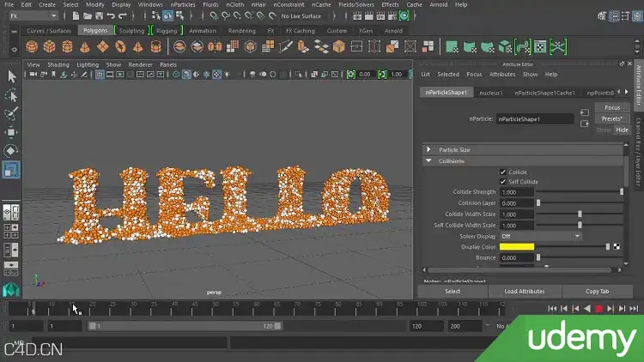The height and width of the screenshot is (362, 644).
Task: Open the nParticles menu
Action: (x=183, y=4)
